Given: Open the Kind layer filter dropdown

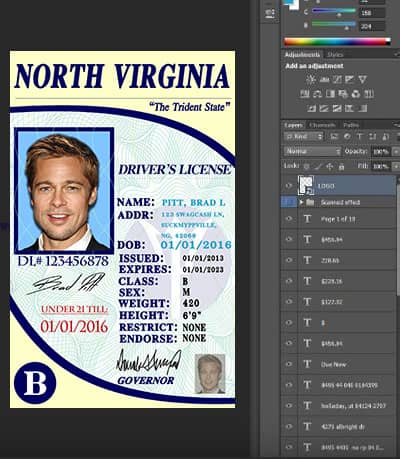Looking at the screenshot, I should 304,136.
